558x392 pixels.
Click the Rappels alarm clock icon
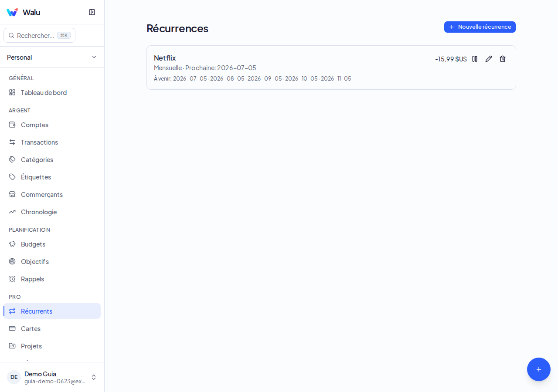coord(12,279)
